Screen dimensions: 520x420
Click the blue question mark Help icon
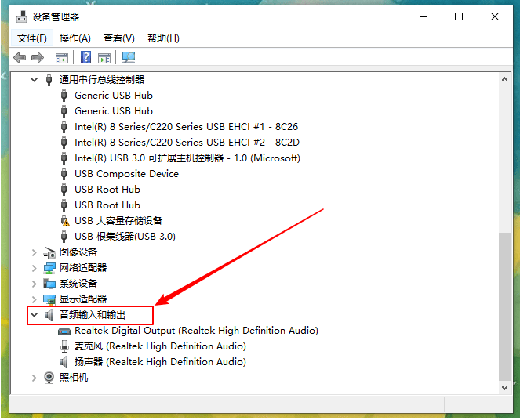[86, 57]
